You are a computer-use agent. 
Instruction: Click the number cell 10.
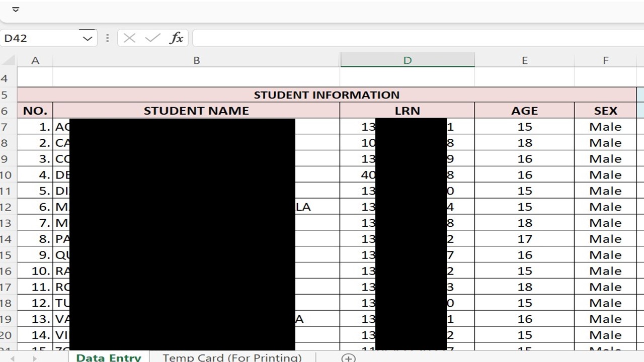coord(35,271)
